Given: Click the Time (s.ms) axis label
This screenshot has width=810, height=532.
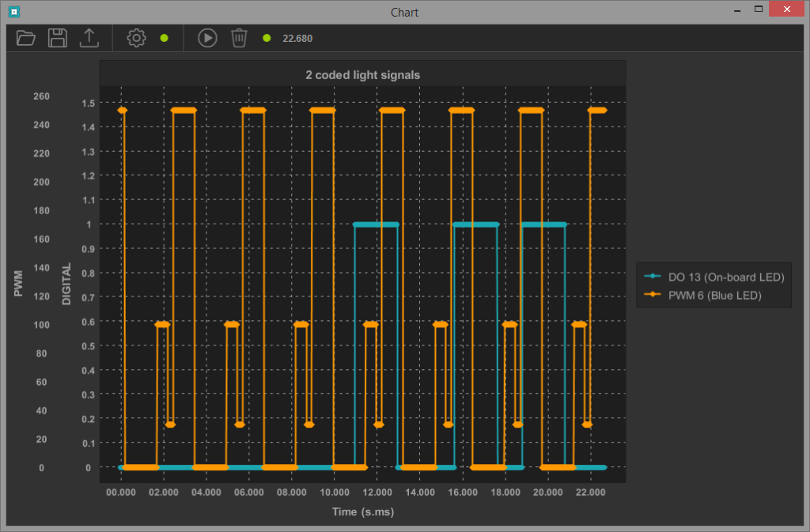Looking at the screenshot, I should 363,511.
